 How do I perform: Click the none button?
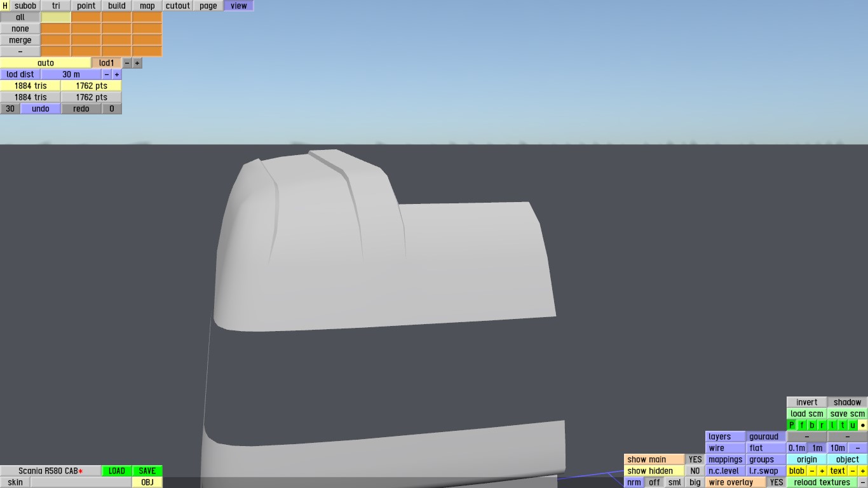(20, 29)
